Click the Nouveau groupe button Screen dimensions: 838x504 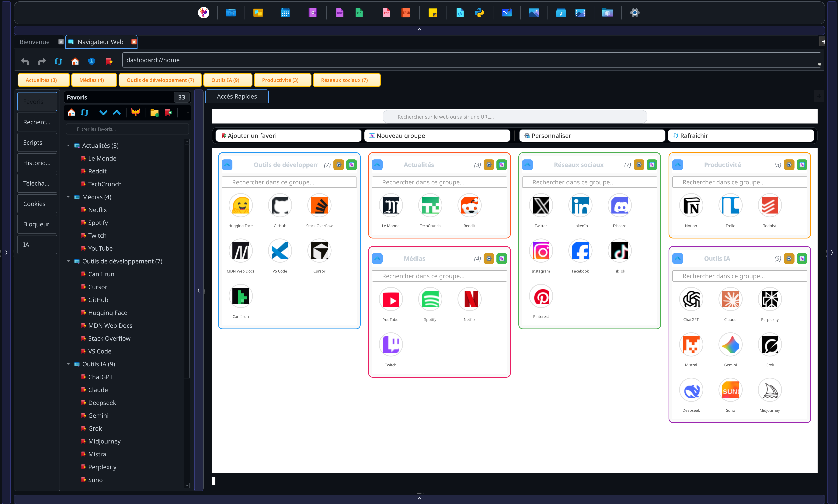[x=437, y=136]
